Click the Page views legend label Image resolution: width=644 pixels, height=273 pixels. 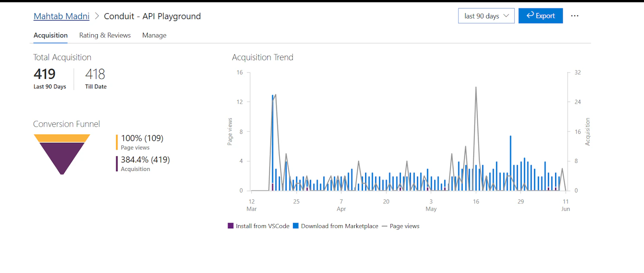[x=405, y=226]
